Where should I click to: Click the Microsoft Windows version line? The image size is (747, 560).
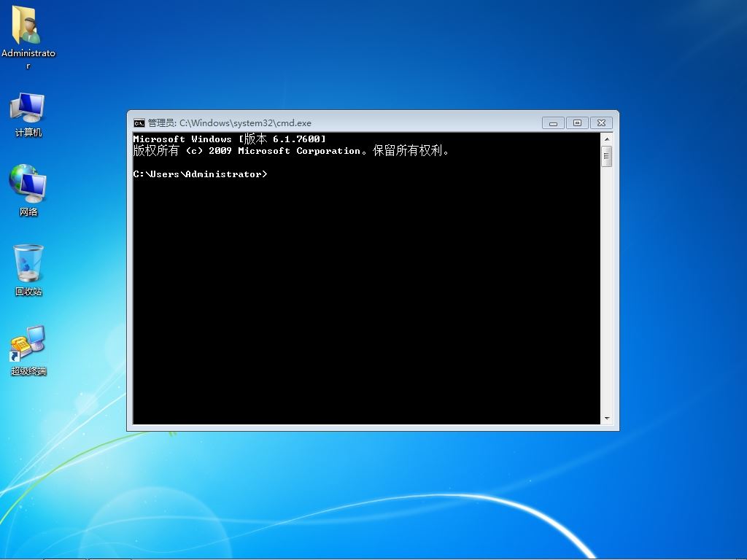pos(230,139)
